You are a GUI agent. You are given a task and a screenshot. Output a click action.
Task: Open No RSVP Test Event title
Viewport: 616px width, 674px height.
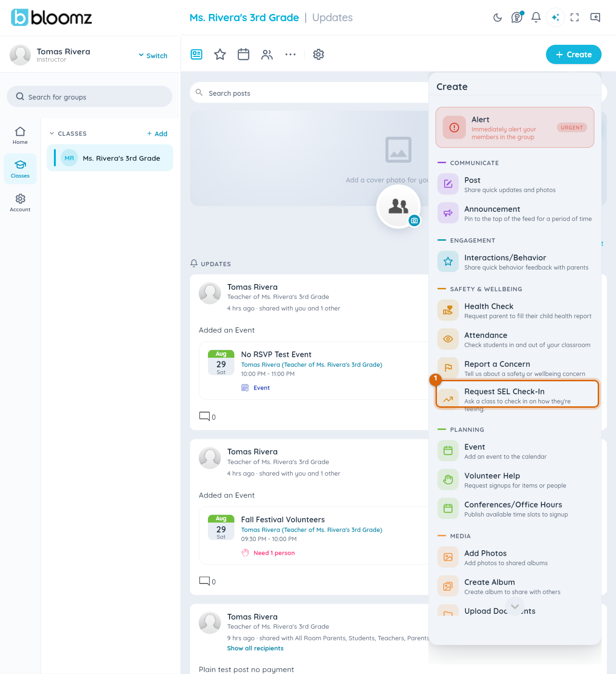276,354
